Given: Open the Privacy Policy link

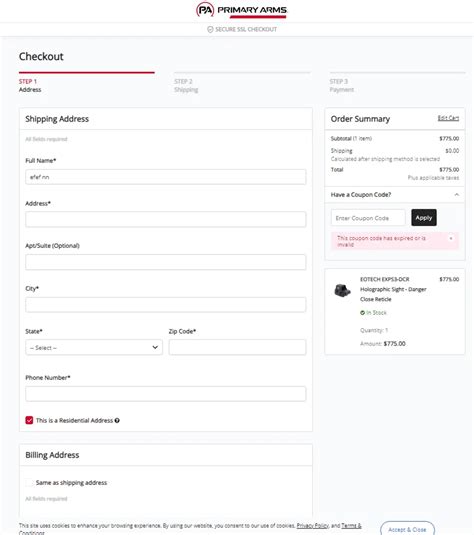Looking at the screenshot, I should tap(313, 525).
